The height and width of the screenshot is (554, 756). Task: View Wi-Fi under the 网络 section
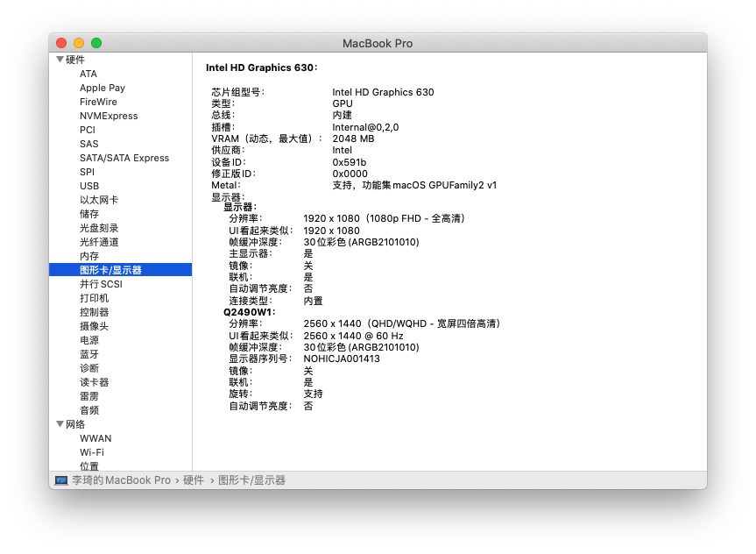(x=95, y=452)
